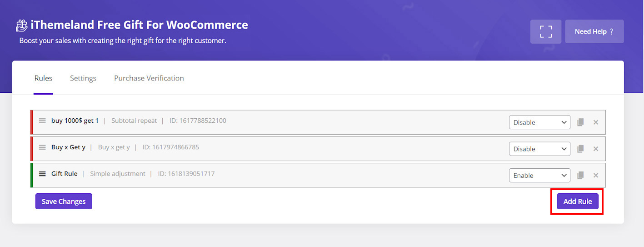The height and width of the screenshot is (247, 644).
Task: Duplicate the "buy 1000$ get 1" rule
Action: pyautogui.click(x=580, y=122)
